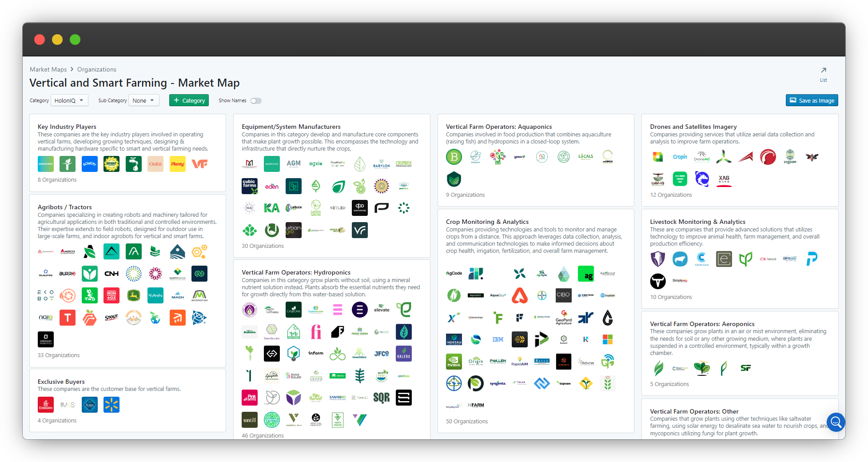Click the Kubota logo
This screenshot has height=462, width=868.
click(x=155, y=295)
